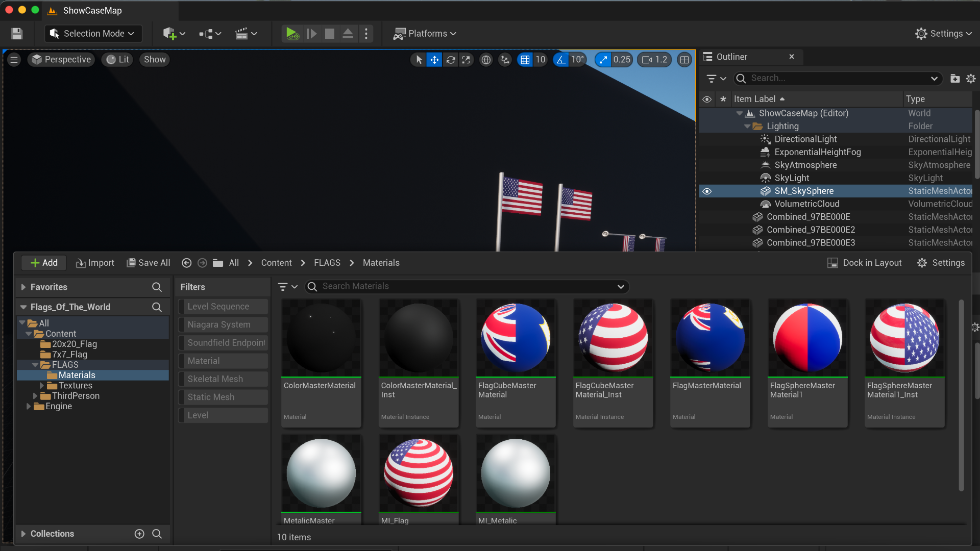Open the Outliner settings gear icon
The height and width of the screenshot is (551, 980).
coord(971,78)
